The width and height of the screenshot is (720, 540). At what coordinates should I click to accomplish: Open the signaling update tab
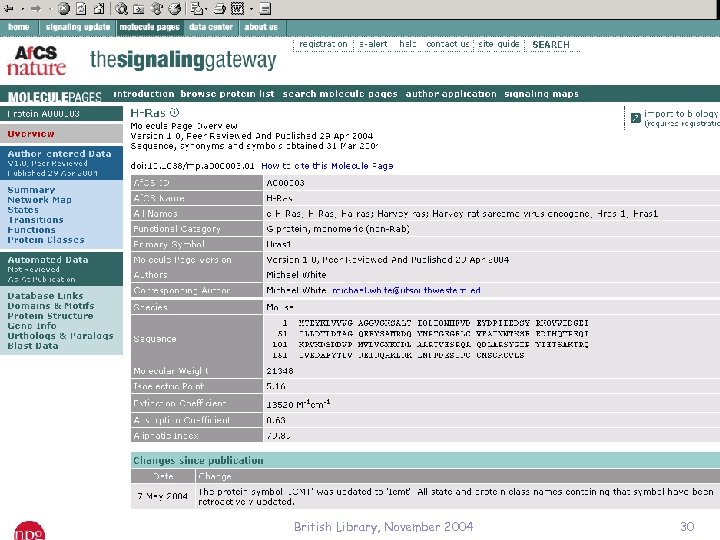[78, 27]
